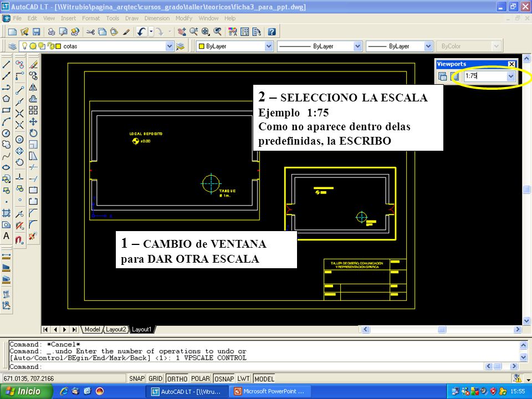The image size is (532, 399).
Task: Open the Layer Properties Manager icon
Action: point(12,46)
